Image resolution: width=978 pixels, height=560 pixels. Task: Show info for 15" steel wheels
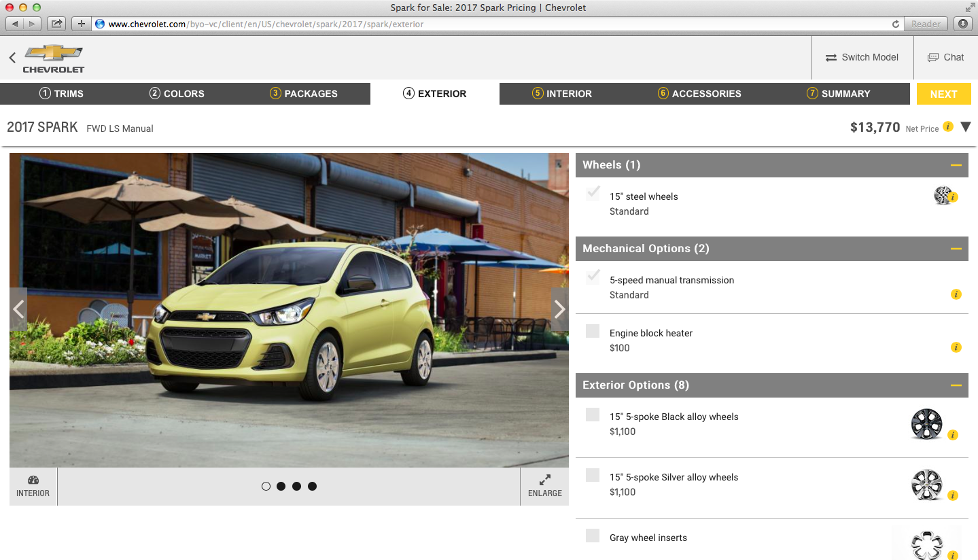tap(953, 198)
